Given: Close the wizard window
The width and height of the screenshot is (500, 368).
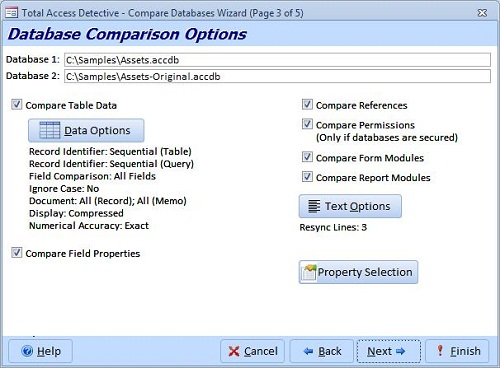Looking at the screenshot, I should coord(482,13).
